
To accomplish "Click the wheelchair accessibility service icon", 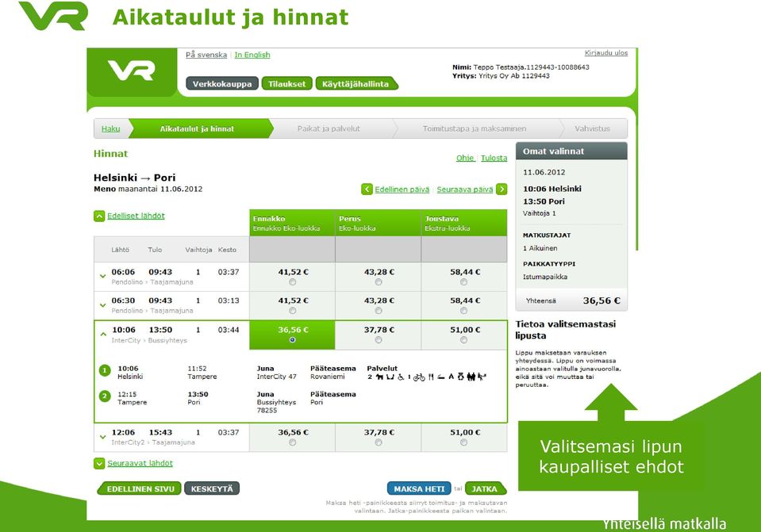I will [x=401, y=377].
